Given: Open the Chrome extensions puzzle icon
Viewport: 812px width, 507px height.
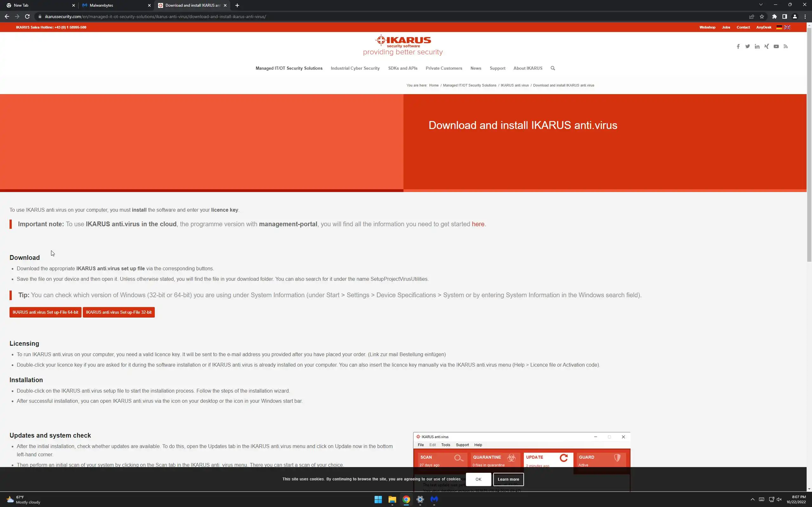Looking at the screenshot, I should [x=775, y=16].
